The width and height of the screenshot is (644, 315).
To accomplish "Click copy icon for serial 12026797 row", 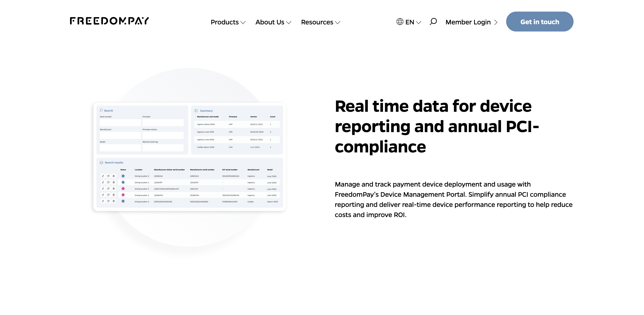I will (108, 182).
